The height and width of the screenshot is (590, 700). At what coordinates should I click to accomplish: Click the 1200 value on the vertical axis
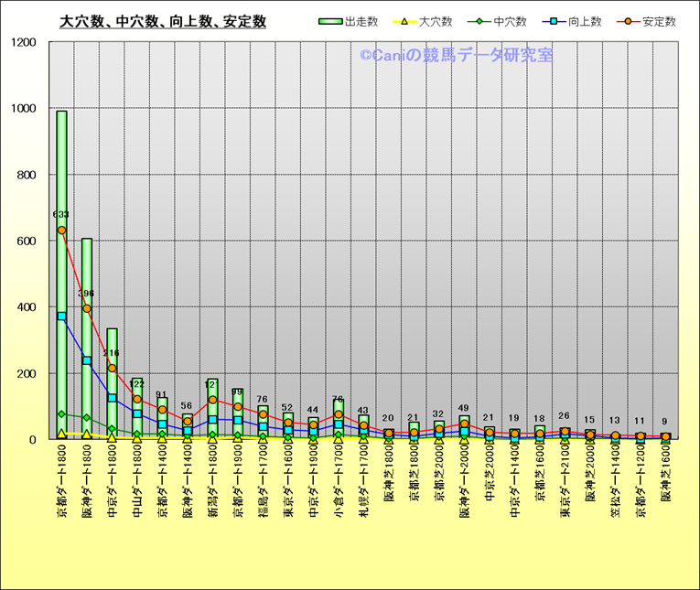point(25,43)
